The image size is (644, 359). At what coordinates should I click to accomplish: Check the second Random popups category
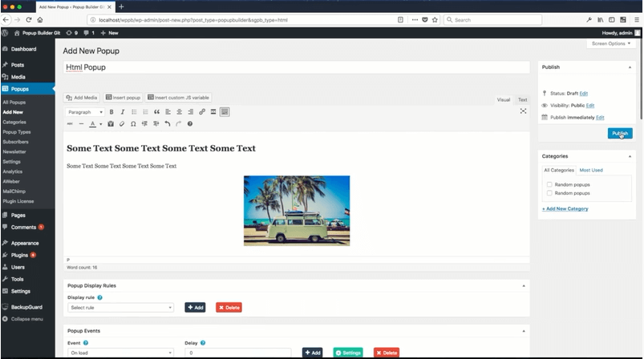pos(549,193)
